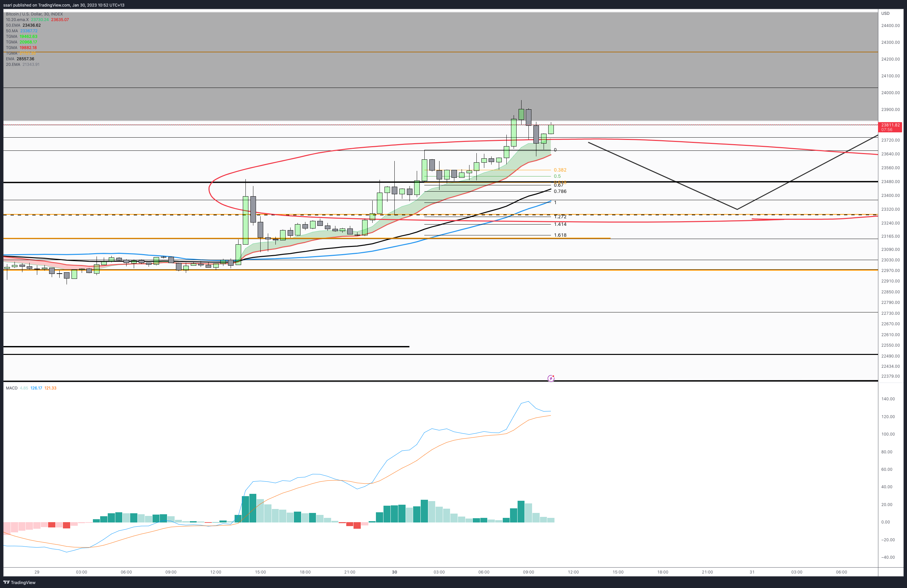Click the MACD signal value 121.33
This screenshot has height=588, width=907.
50,388
